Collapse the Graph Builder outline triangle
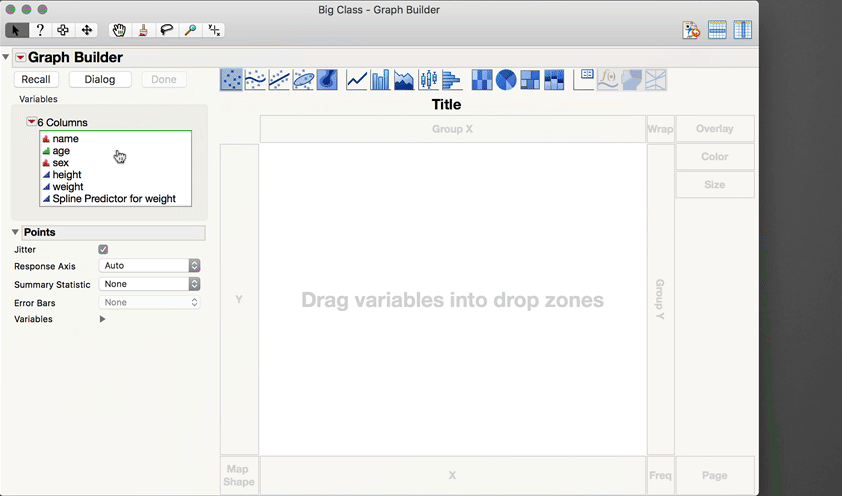The image size is (842, 496). (x=6, y=57)
